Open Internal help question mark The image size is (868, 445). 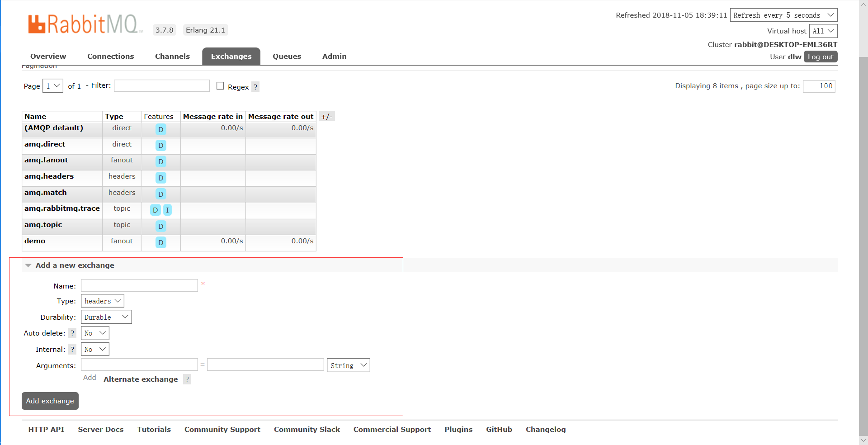tap(72, 350)
